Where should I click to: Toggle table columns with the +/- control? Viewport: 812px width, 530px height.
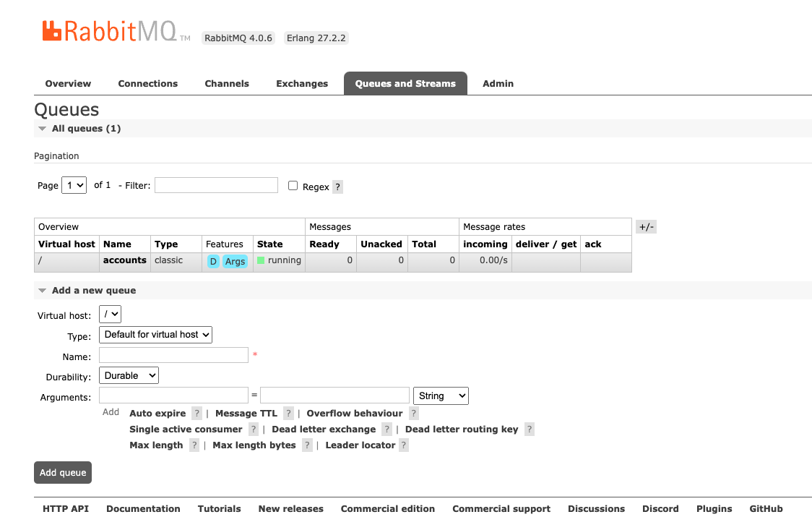click(x=645, y=226)
